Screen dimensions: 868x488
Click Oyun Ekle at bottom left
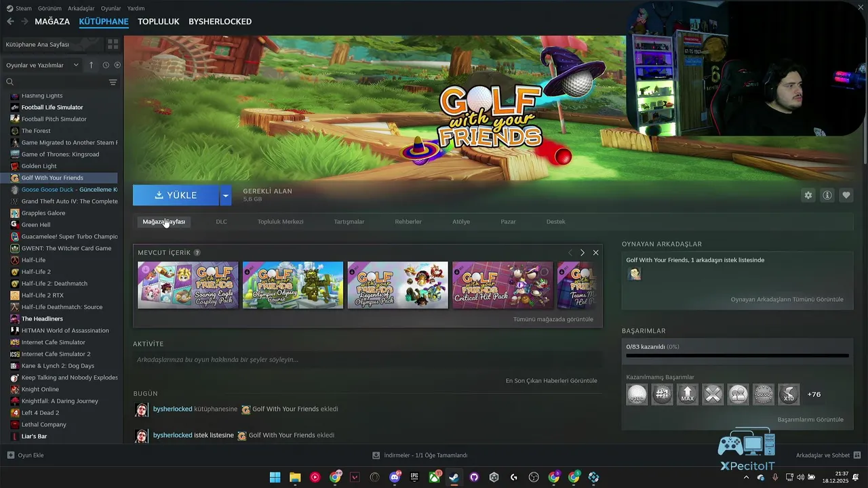[x=25, y=455]
